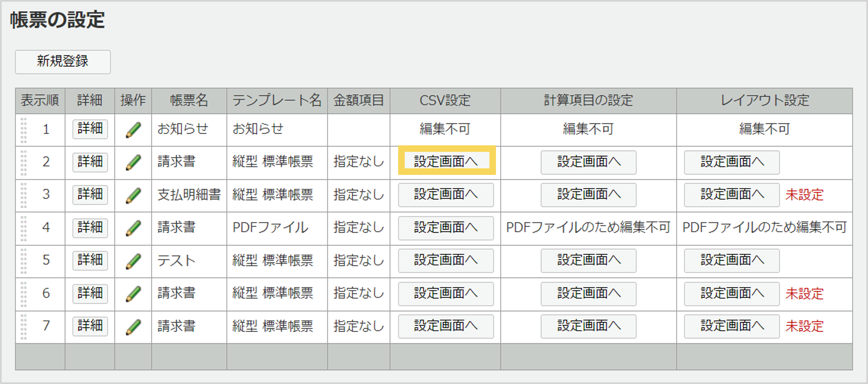Select the edit pencil on row 2 請求書
Viewport: 868px width, 384px height.
click(133, 162)
